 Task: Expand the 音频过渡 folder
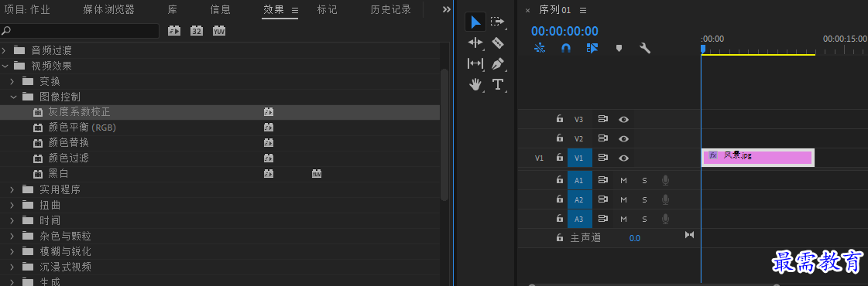(x=5, y=50)
